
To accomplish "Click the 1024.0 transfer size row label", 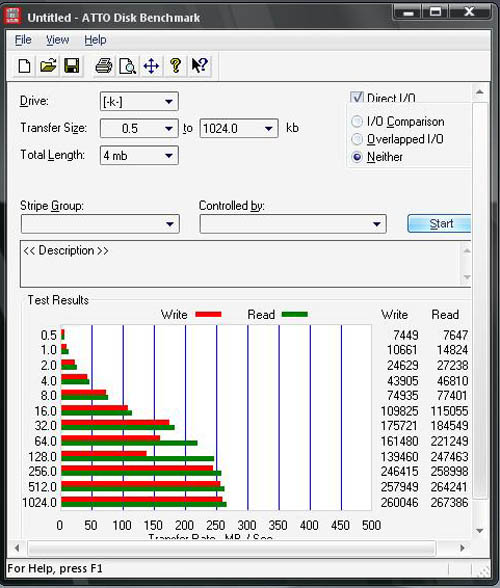I will [x=39, y=502].
